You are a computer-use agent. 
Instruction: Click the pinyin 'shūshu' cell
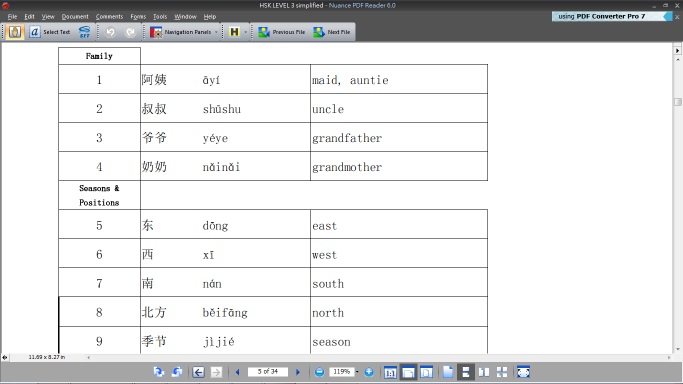pos(221,109)
